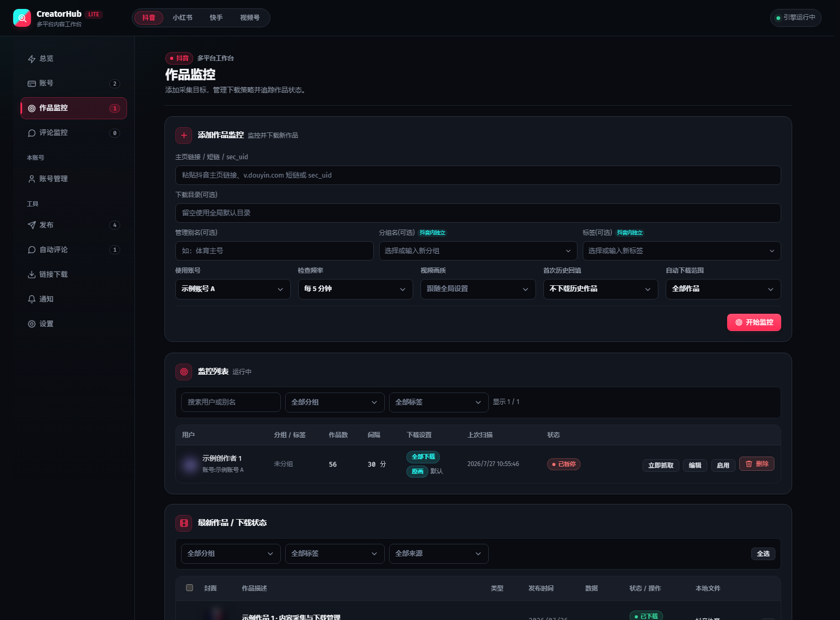Image resolution: width=840 pixels, height=620 pixels.
Task: Select the 作品监控 sidebar item
Action: [73, 108]
